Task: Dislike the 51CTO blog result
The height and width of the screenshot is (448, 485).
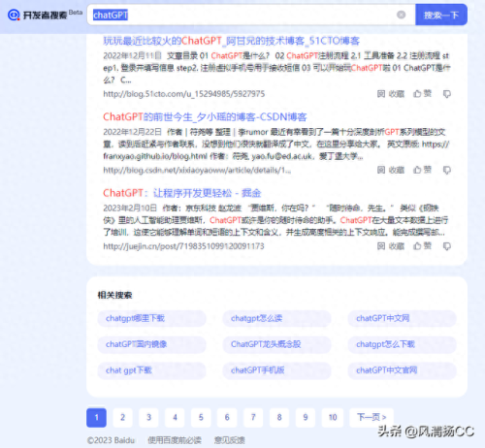Action: [x=447, y=94]
